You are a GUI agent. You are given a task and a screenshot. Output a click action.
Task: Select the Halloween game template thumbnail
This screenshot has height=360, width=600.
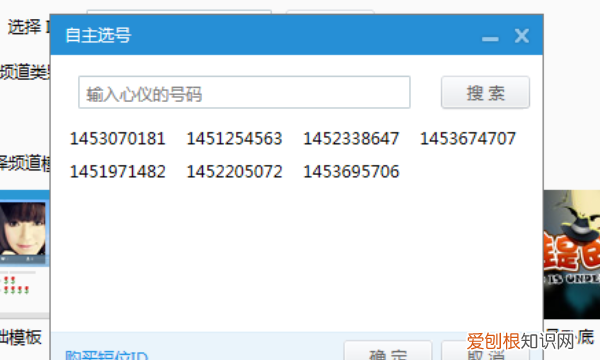pyautogui.click(x=572, y=254)
